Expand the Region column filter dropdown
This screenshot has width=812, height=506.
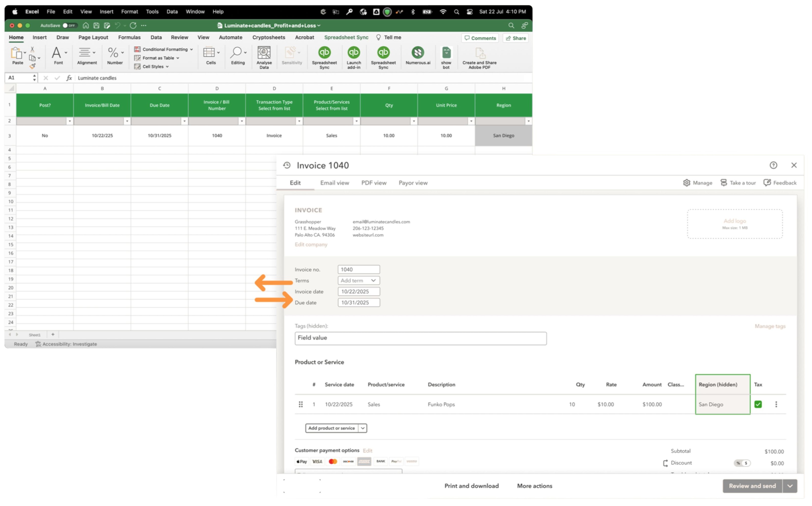pos(528,121)
